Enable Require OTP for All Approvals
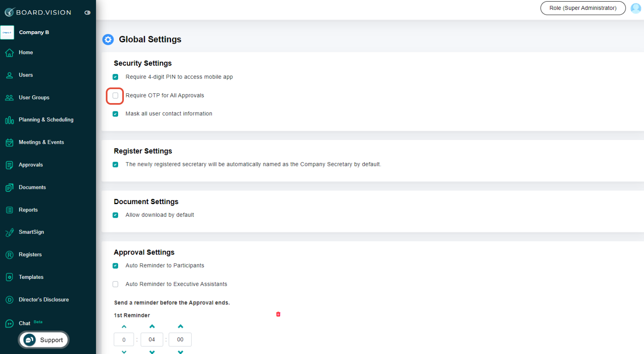644x354 pixels. tap(115, 96)
